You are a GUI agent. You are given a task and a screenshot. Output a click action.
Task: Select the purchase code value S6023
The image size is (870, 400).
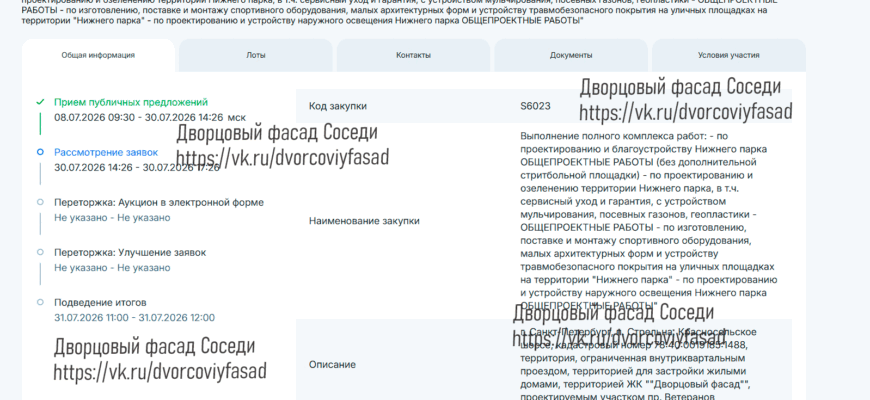pos(535,106)
